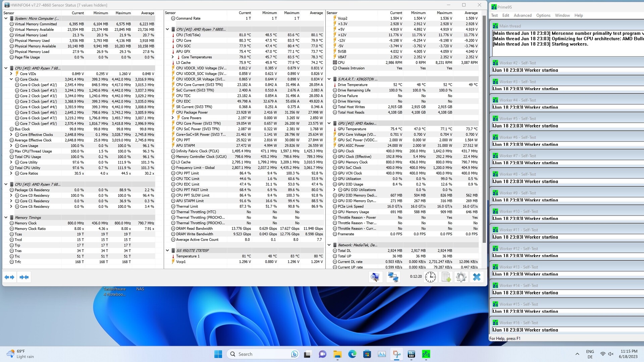Open Prime95 from the taskbar

click(x=426, y=354)
